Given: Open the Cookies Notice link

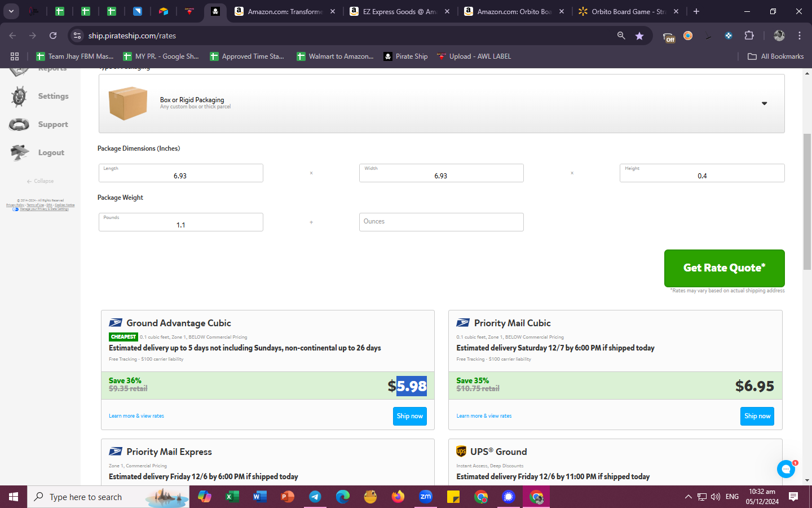Looking at the screenshot, I should [x=64, y=205].
